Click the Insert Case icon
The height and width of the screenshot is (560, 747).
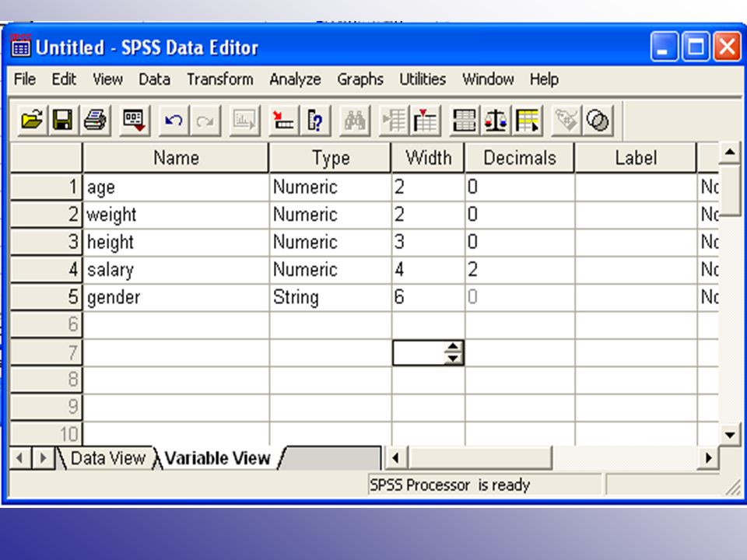(394, 120)
